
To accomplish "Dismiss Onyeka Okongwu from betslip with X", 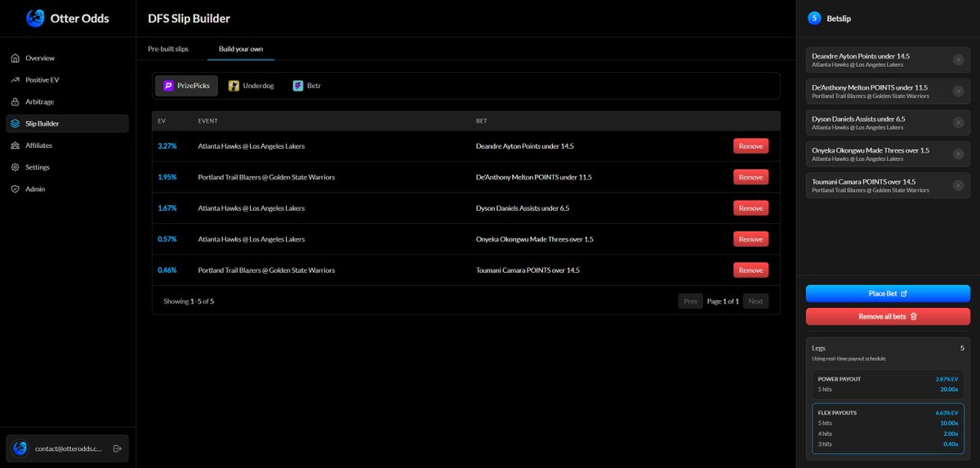I will tap(958, 154).
